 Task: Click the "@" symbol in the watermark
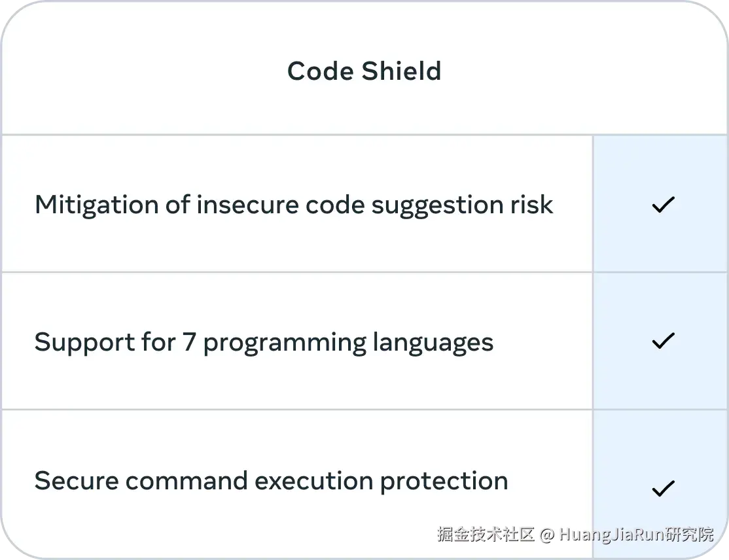click(546, 534)
